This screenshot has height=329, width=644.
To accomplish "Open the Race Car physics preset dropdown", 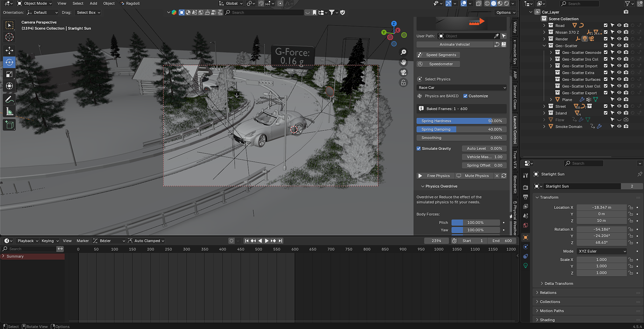I will point(462,87).
